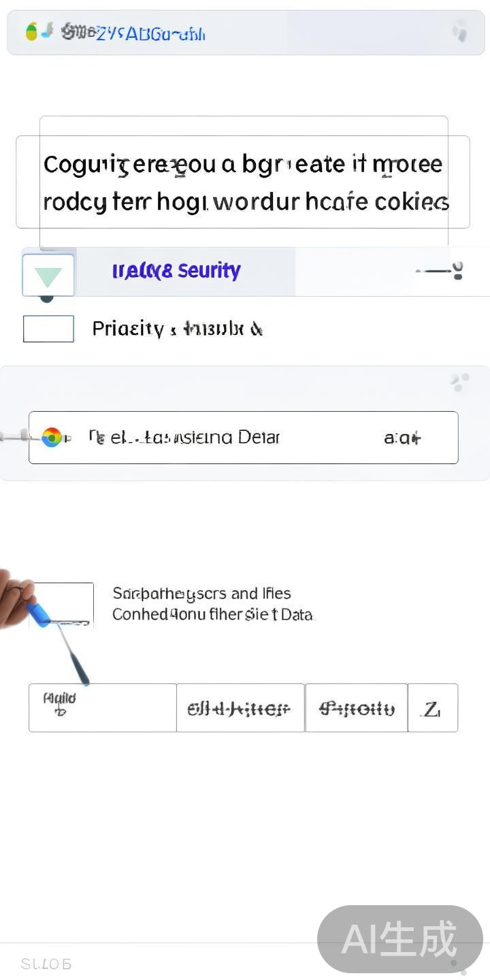
Task: Toggle the dark dot below the green triangle
Action: pyautogui.click(x=46, y=298)
